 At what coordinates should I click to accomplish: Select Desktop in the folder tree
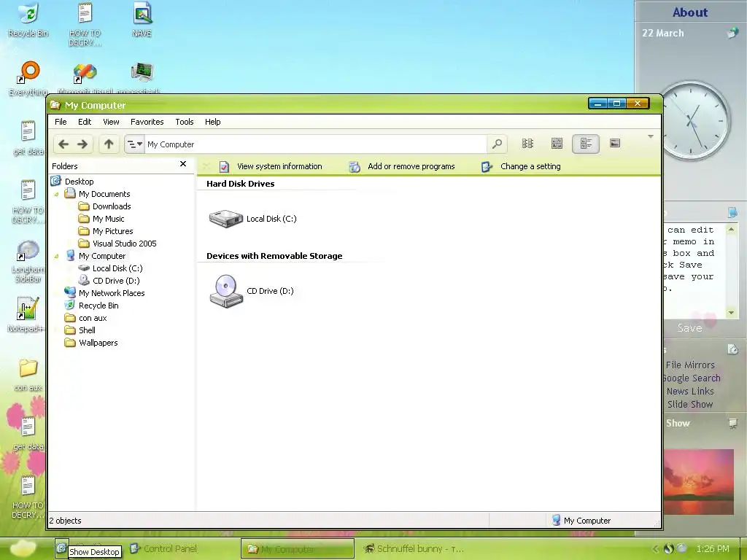[x=79, y=182]
